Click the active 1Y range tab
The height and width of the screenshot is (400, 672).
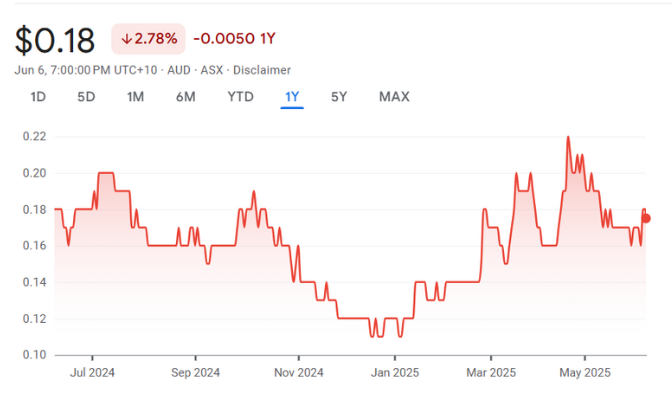(292, 97)
